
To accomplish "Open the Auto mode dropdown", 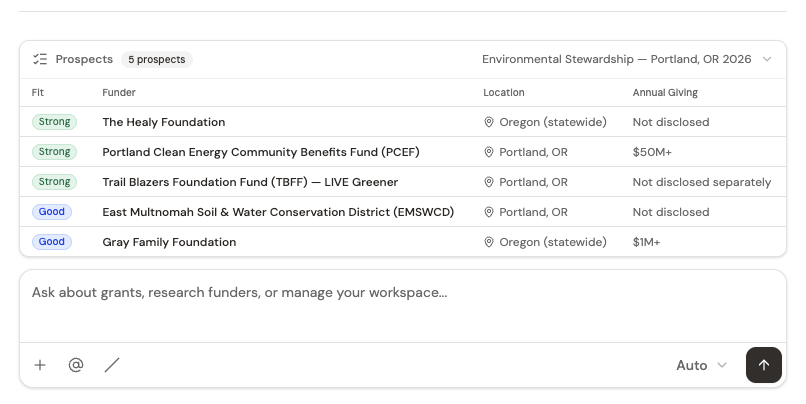I will point(702,365).
